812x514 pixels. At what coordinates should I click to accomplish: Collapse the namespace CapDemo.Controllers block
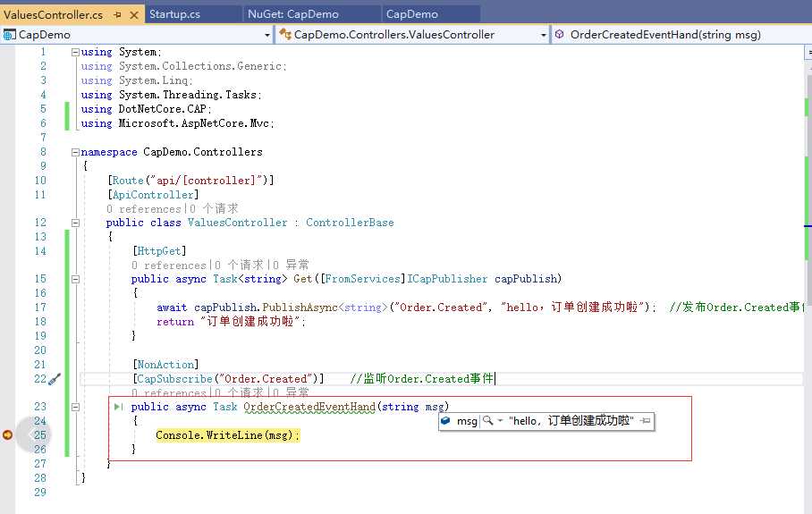(x=75, y=152)
